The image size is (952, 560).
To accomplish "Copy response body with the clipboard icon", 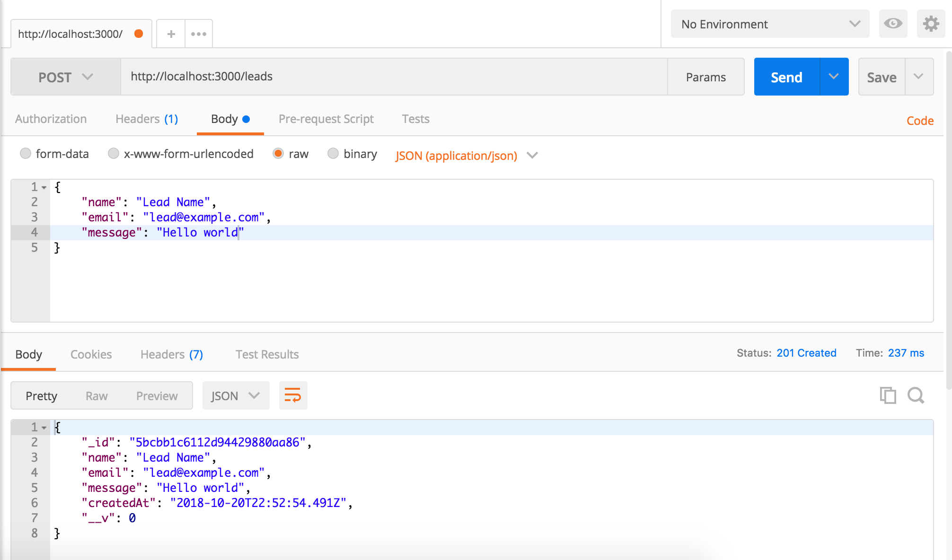I will (x=888, y=395).
